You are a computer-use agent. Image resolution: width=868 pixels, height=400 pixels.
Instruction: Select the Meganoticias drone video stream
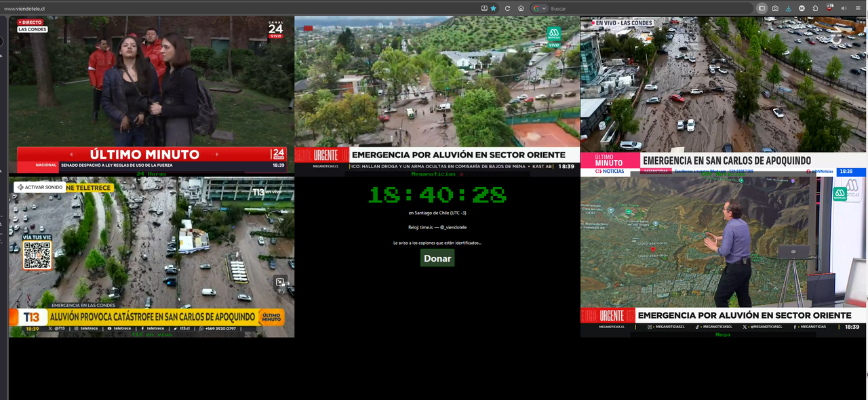[x=437, y=94]
